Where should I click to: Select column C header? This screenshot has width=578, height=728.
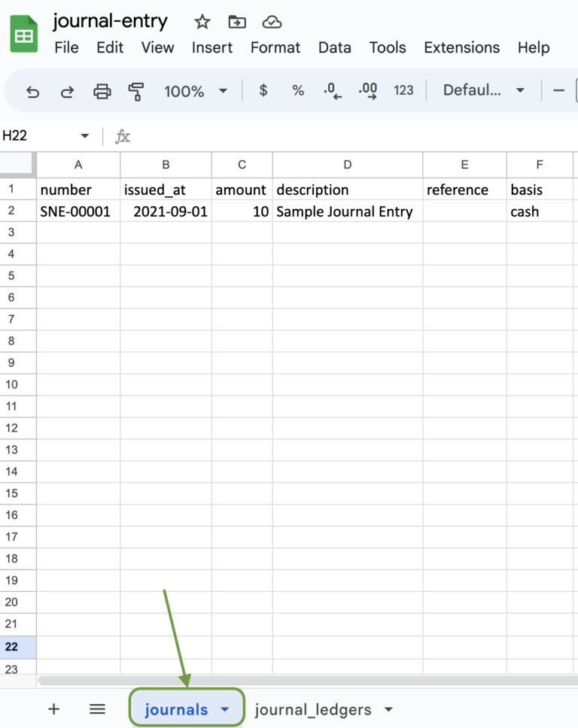click(242, 165)
